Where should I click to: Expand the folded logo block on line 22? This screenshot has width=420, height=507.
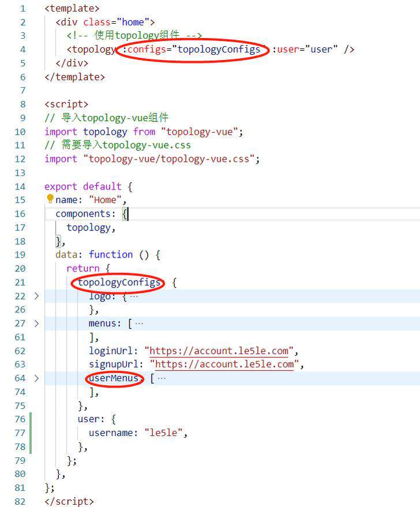tap(36, 296)
